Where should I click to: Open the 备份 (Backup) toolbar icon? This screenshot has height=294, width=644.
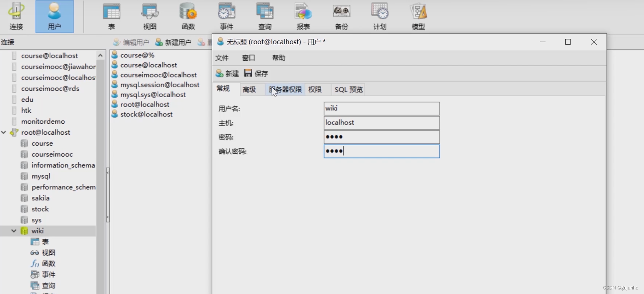pyautogui.click(x=341, y=16)
